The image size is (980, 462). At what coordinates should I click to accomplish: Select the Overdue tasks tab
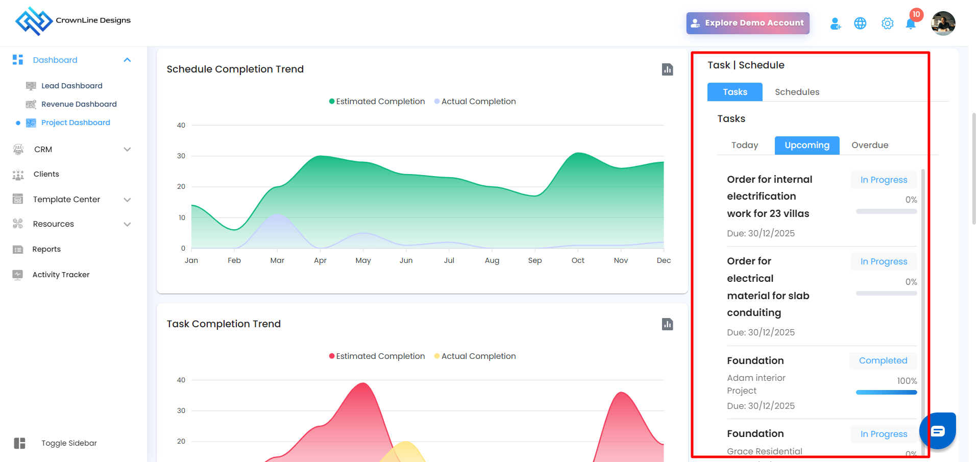click(x=869, y=145)
